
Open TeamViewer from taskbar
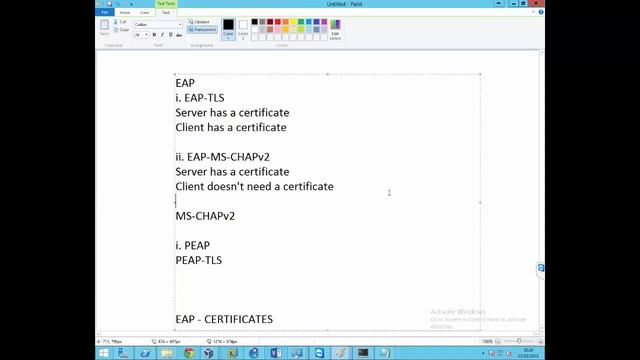pyautogui.click(x=319, y=353)
